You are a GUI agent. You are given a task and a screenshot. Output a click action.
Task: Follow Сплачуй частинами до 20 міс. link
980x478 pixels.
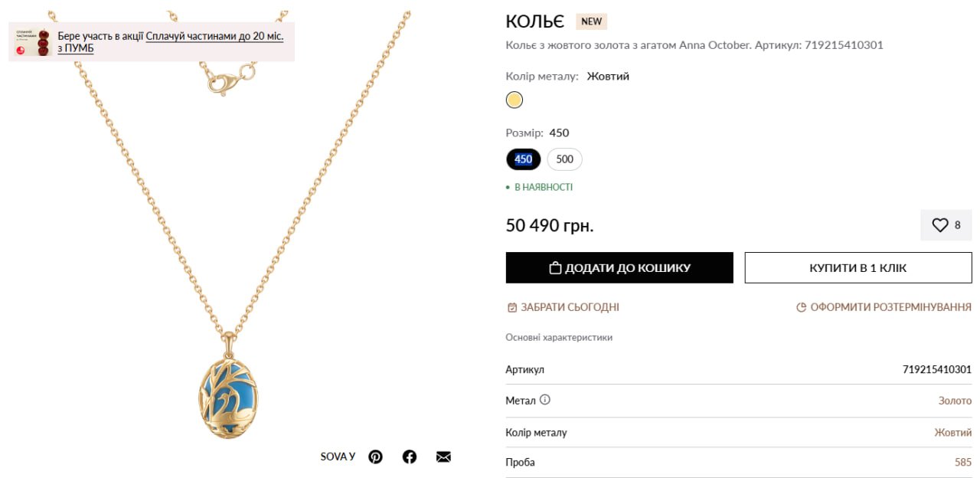[214, 36]
